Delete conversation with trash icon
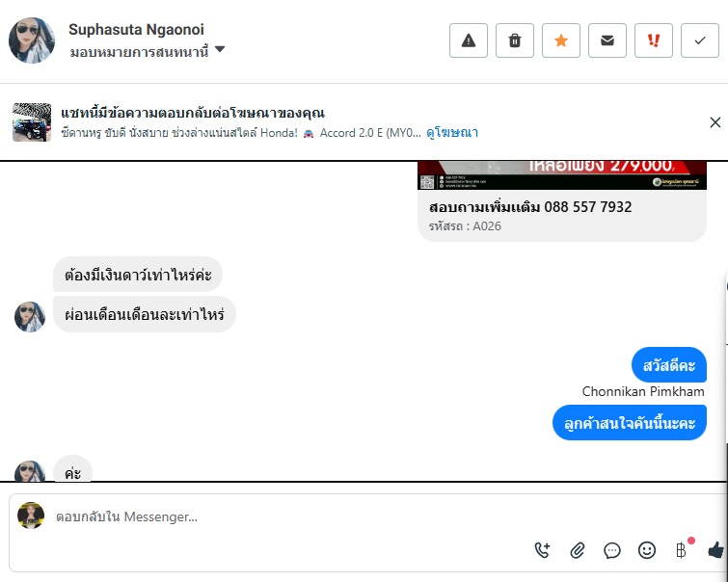 [x=515, y=40]
